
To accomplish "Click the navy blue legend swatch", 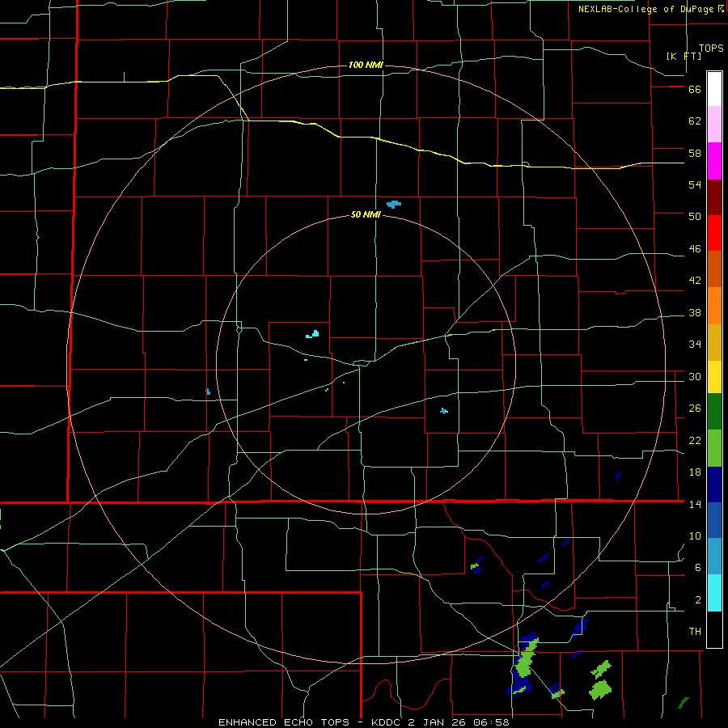I will [714, 485].
